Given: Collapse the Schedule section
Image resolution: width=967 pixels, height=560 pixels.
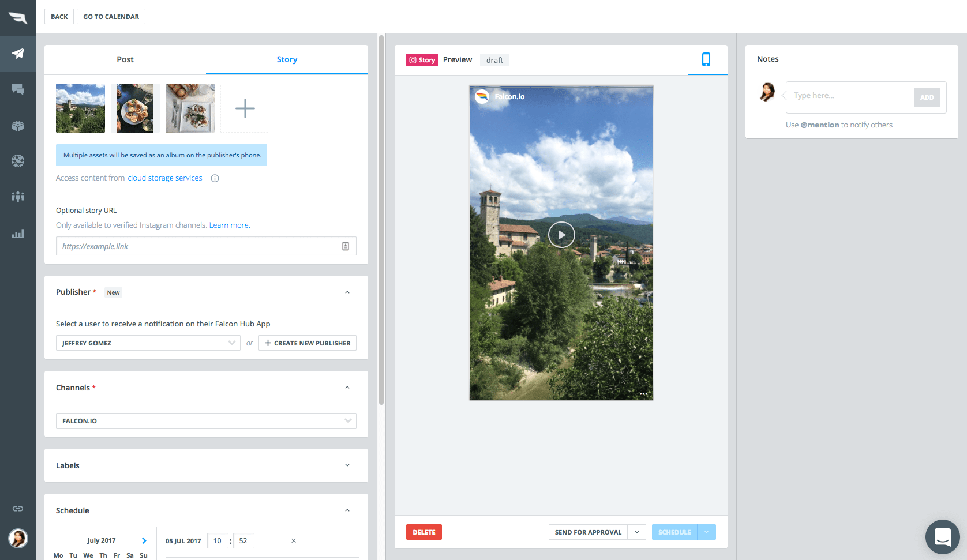Looking at the screenshot, I should pos(347,510).
